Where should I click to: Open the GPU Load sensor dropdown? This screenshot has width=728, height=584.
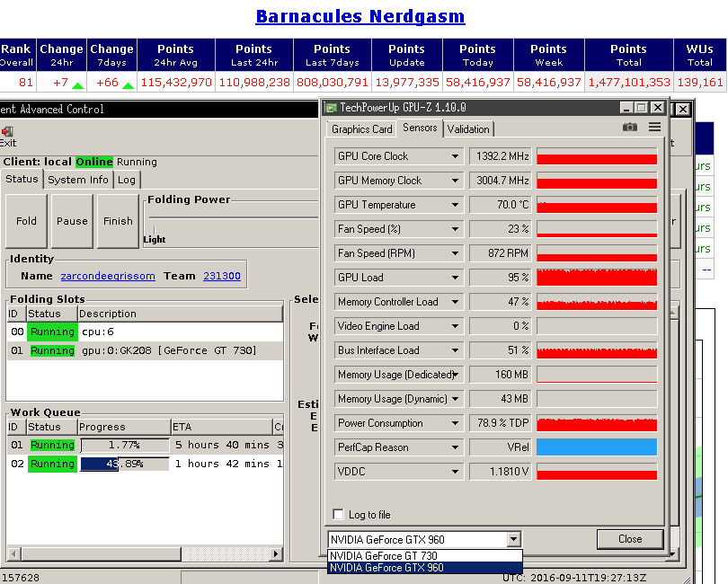pos(455,278)
